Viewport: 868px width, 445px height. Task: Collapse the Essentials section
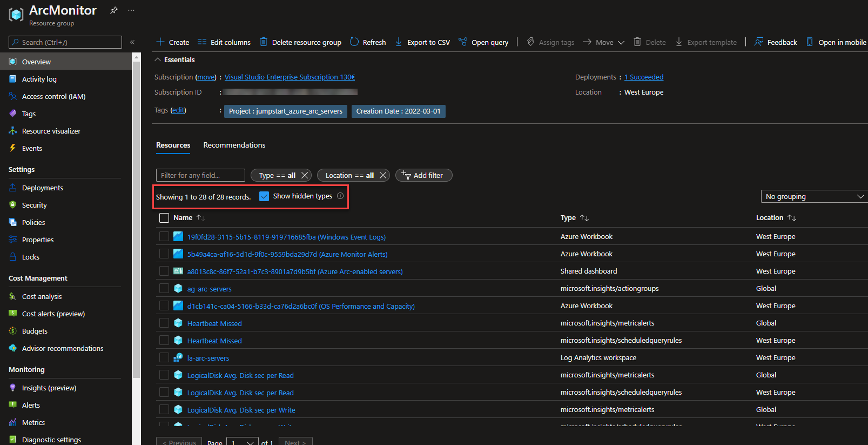158,59
